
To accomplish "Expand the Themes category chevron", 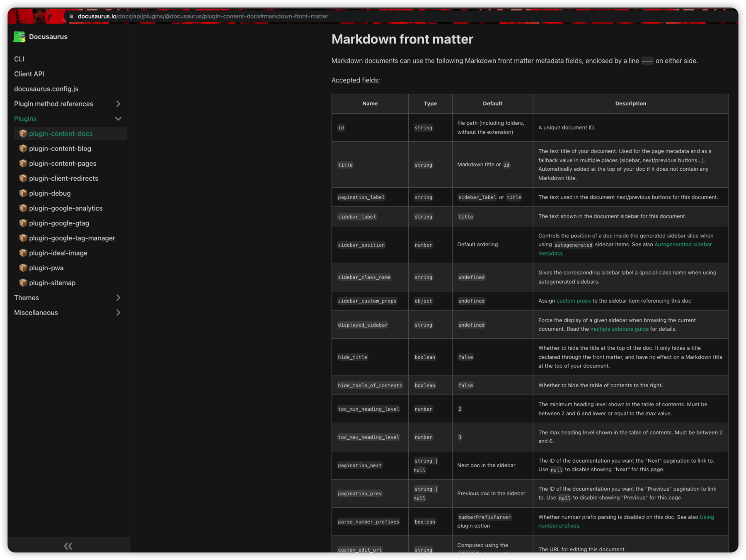I will tap(118, 298).
